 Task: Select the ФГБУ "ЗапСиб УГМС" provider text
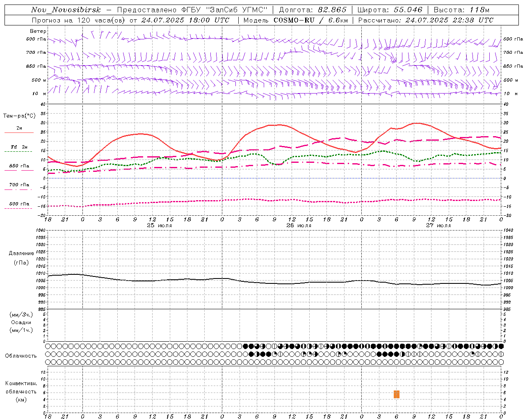[224, 10]
